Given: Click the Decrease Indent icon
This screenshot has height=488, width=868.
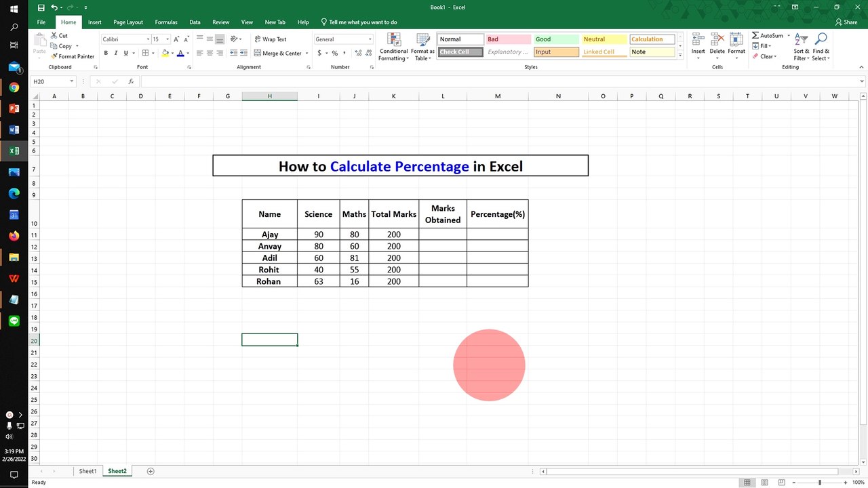Looking at the screenshot, I should pos(234,54).
